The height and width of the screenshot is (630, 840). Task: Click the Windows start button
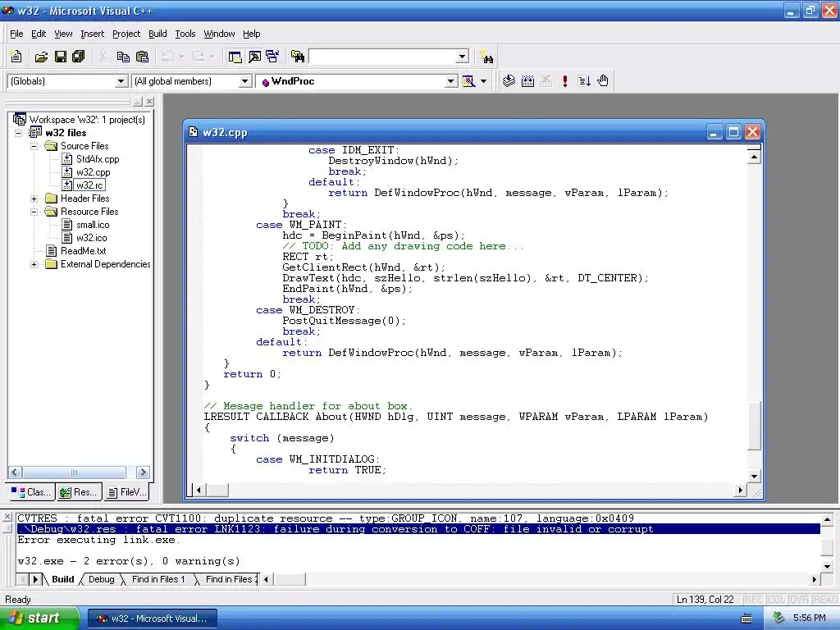[x=39, y=618]
